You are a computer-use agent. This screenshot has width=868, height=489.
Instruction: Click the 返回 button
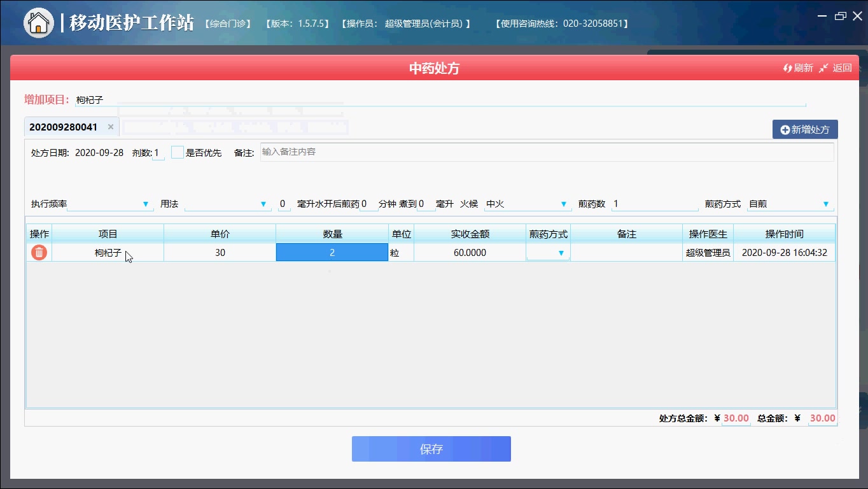836,67
